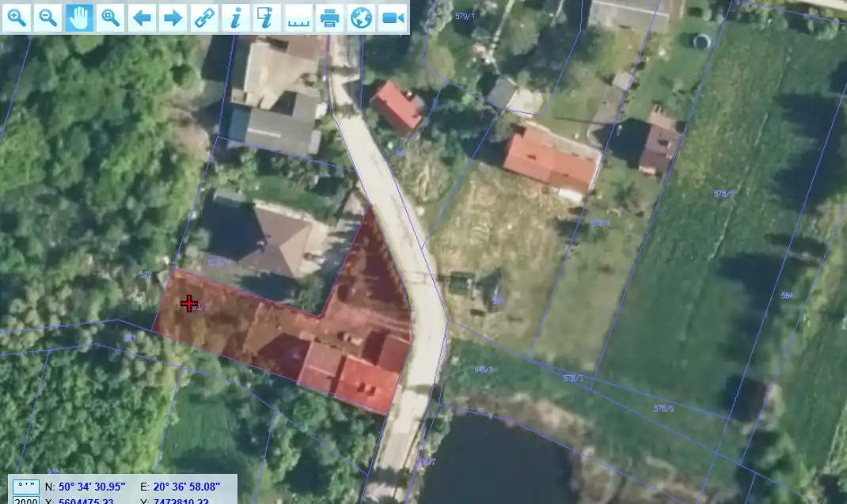Click the globe icon in toolbar

point(361,17)
